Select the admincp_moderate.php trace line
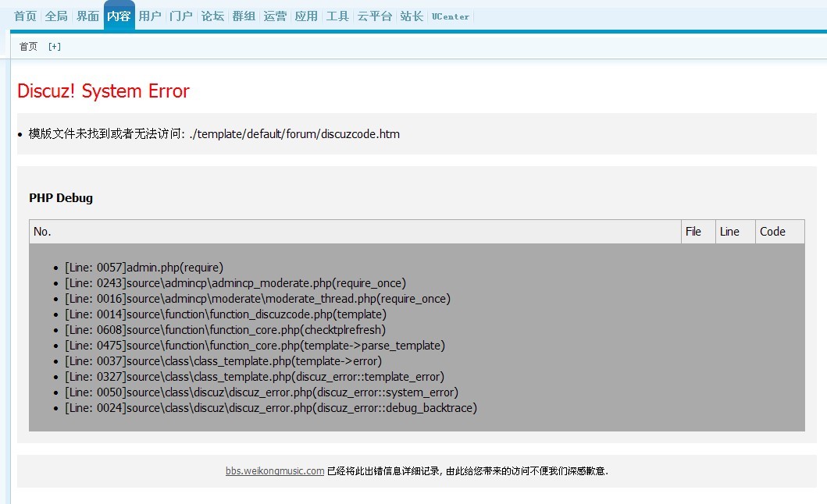827x504 pixels. [235, 283]
